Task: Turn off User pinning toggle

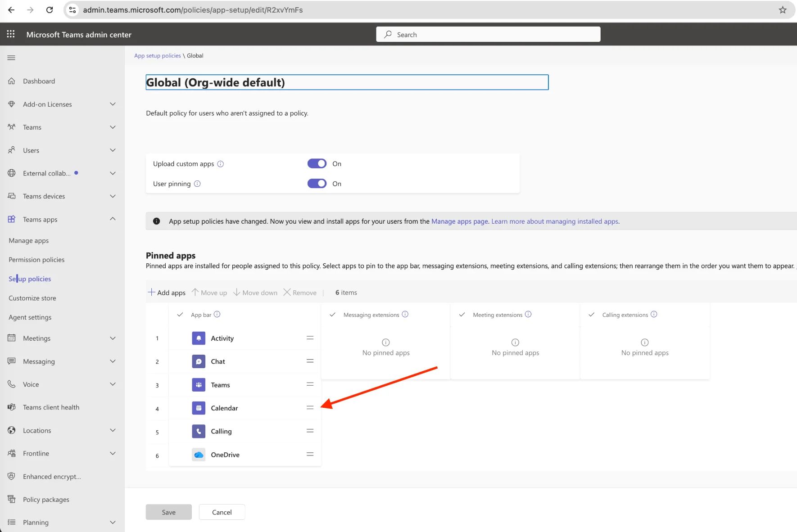Action: tap(317, 183)
